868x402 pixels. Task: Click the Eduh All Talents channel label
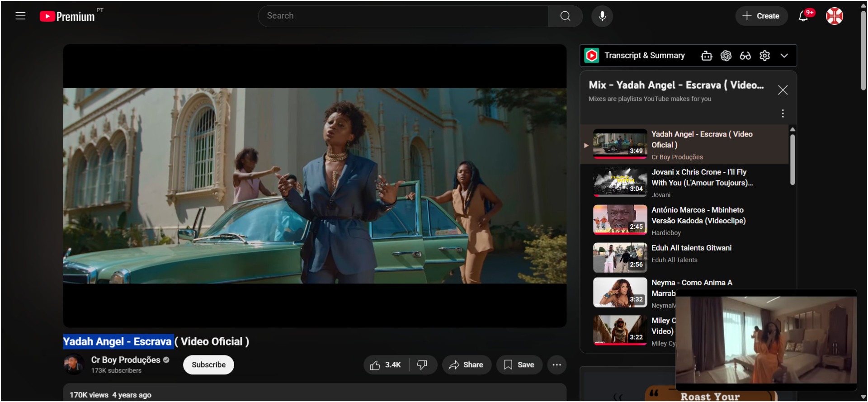(x=674, y=260)
